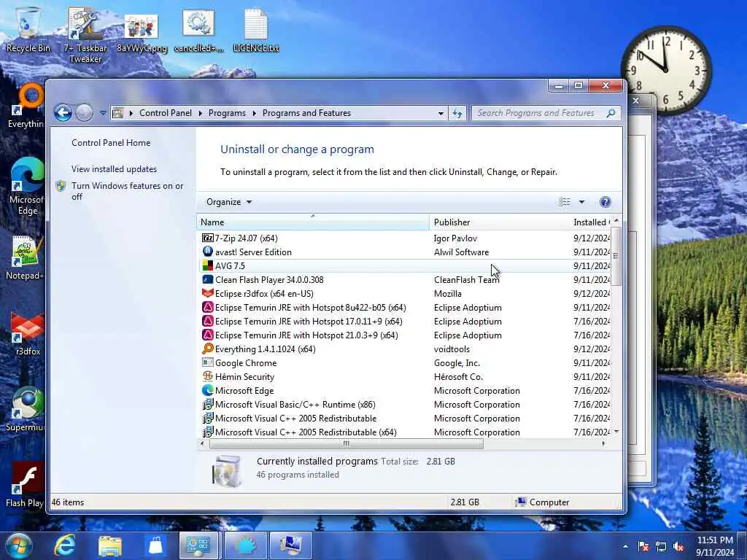Open 7+ Taskbar Tweaker desktop shortcut

coord(85,35)
